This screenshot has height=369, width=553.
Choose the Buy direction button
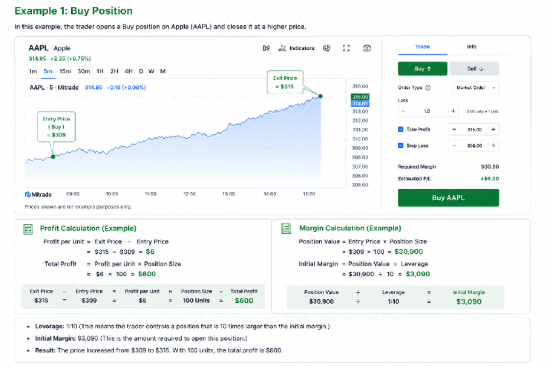pos(423,69)
